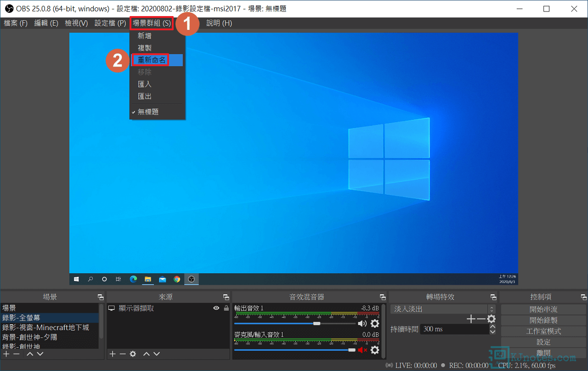Remove the selected scene with the minus icon

(x=17, y=354)
